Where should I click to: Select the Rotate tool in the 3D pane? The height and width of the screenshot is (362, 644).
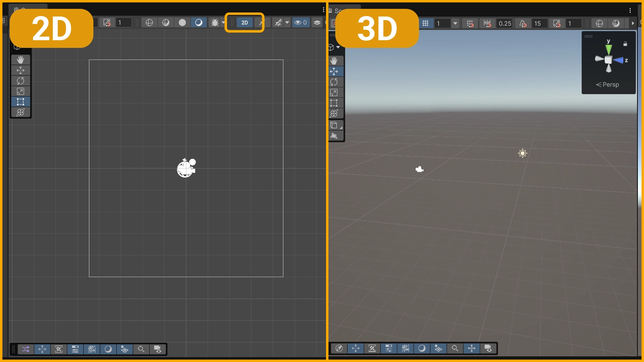point(334,82)
